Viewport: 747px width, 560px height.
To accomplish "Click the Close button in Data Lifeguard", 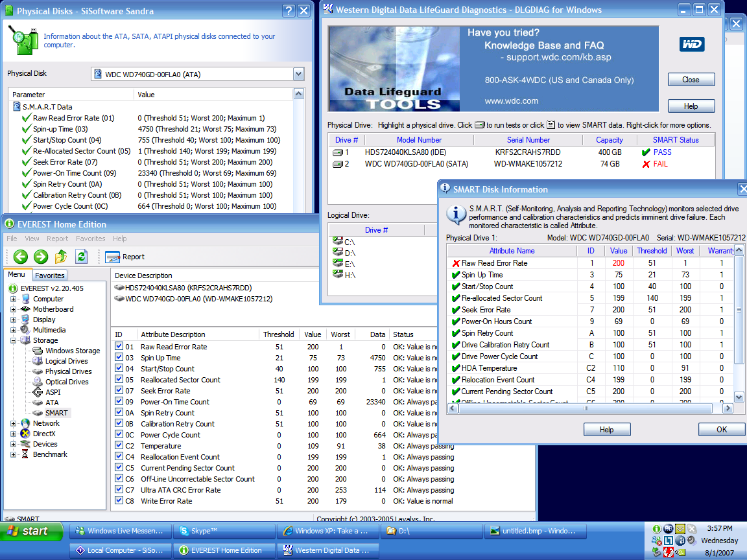I will coord(691,80).
